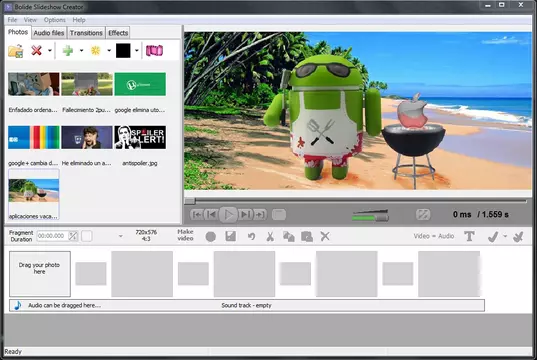
Task: Click the yellow star effect icon
Action: tap(96, 51)
